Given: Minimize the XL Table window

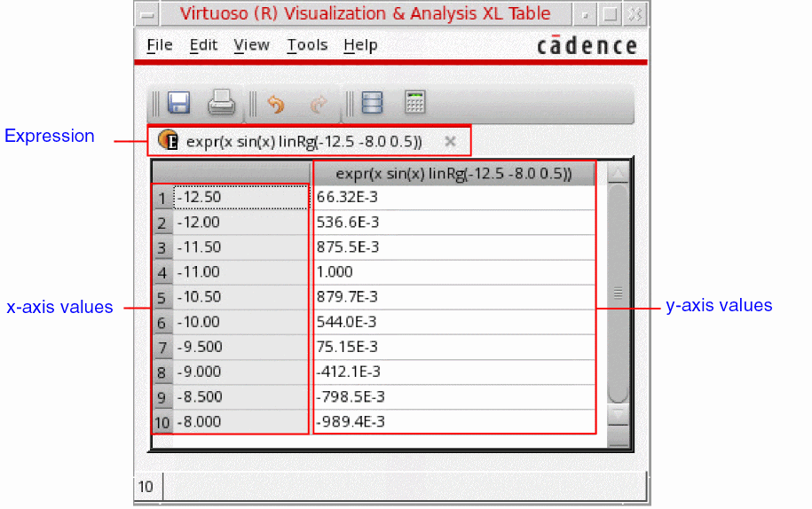Looking at the screenshot, I should 585,14.
